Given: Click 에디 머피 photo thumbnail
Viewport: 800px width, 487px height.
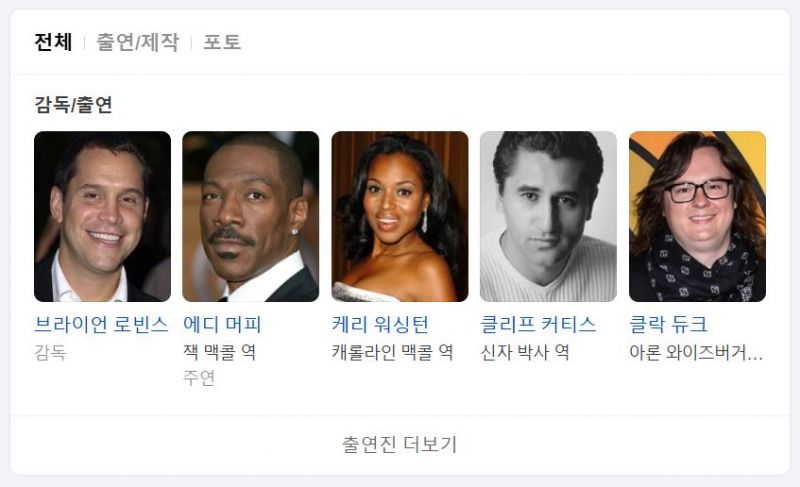Looking at the screenshot, I should click(251, 216).
